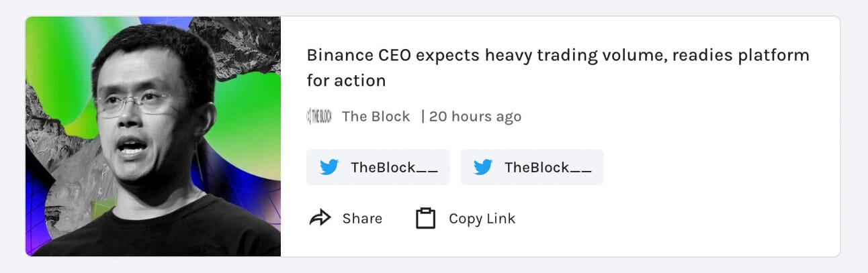The height and width of the screenshot is (273, 868).
Task: Click the Copy Link clipboard icon
Action: tap(425, 218)
